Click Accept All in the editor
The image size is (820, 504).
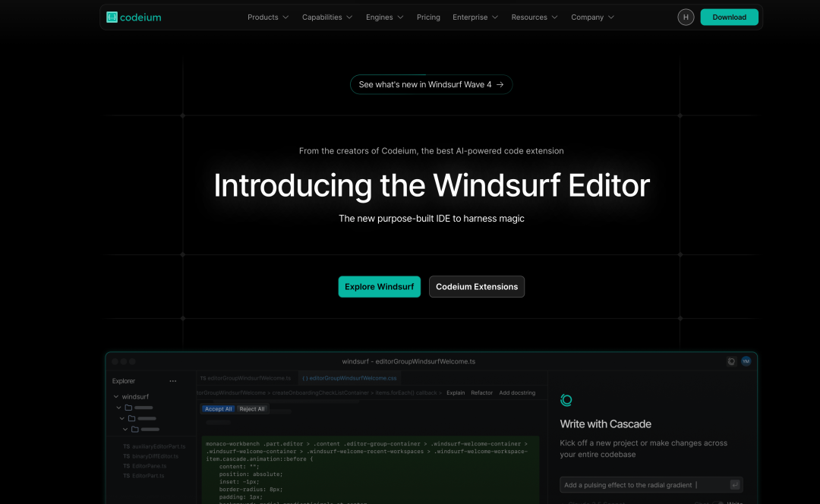[x=218, y=409]
